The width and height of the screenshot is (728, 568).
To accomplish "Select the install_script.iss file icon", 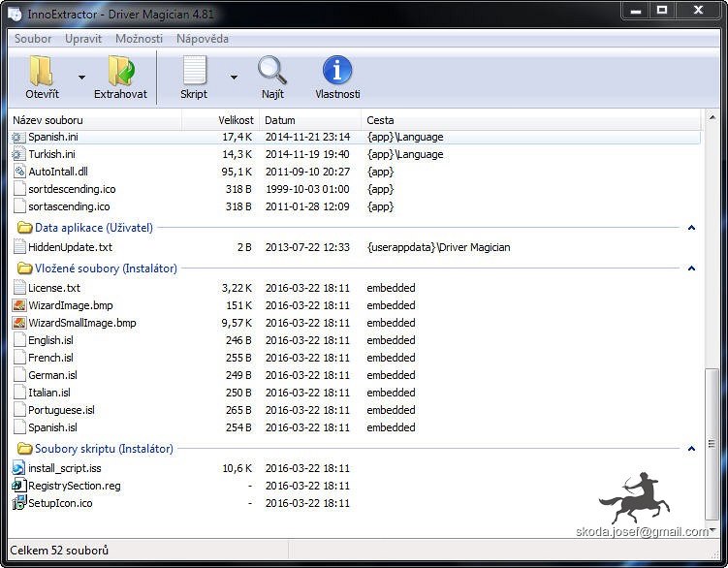I will 18,468.
